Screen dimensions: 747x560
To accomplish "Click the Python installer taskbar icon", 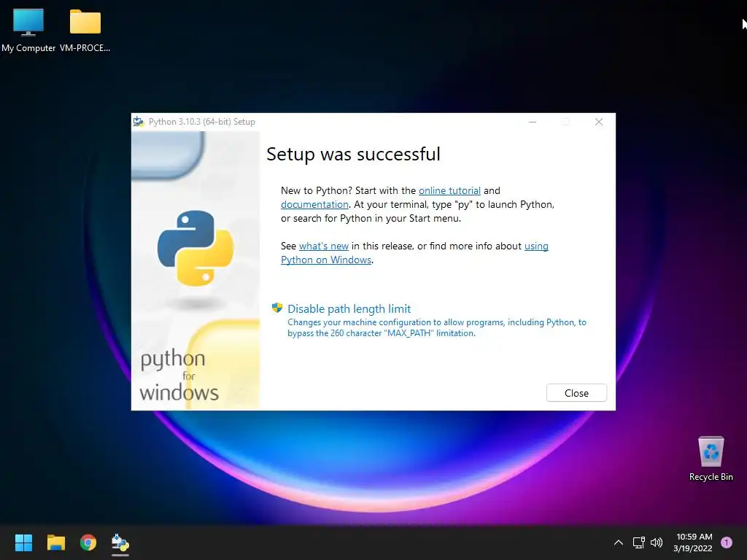I will coord(120,542).
